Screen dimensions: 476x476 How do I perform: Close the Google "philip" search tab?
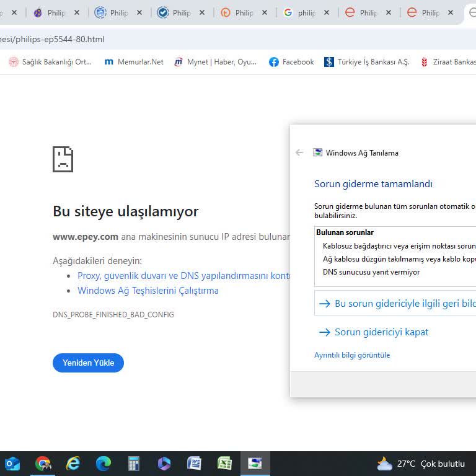[x=327, y=13]
